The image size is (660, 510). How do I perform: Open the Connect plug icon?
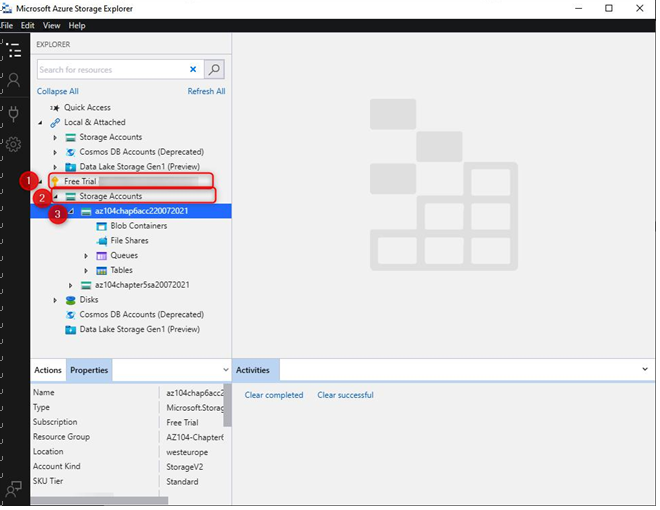click(x=13, y=114)
